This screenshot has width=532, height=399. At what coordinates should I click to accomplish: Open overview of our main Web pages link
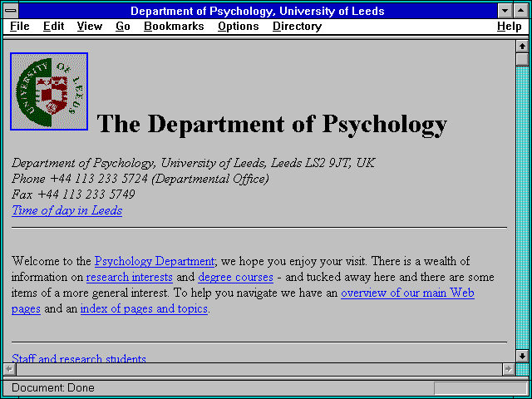tap(407, 293)
